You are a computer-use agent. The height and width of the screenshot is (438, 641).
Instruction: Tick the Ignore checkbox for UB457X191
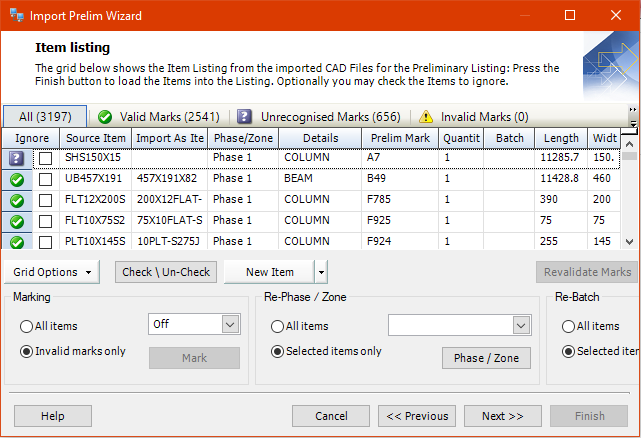pyautogui.click(x=45, y=179)
